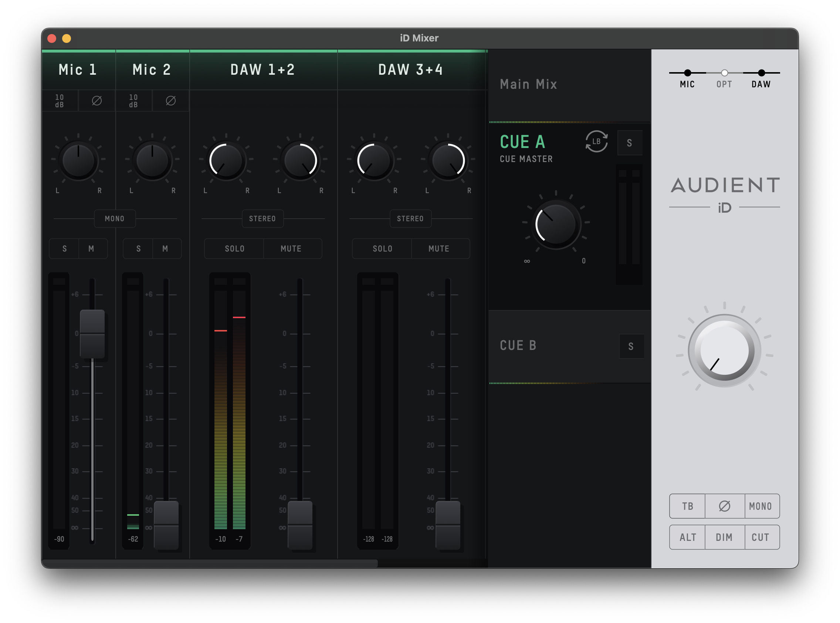Click the horizontal scrollbar under channels
The image size is (840, 623).
tap(210, 563)
